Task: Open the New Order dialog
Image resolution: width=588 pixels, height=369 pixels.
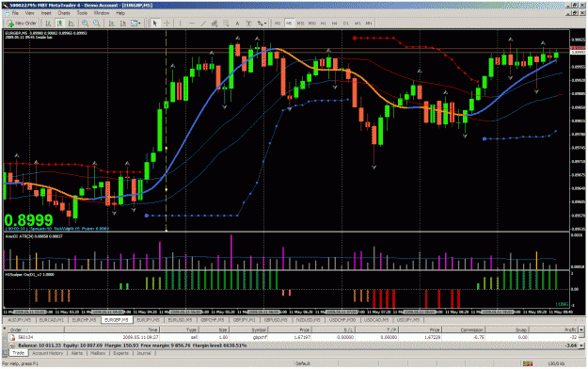Action: pyautogui.click(x=22, y=24)
